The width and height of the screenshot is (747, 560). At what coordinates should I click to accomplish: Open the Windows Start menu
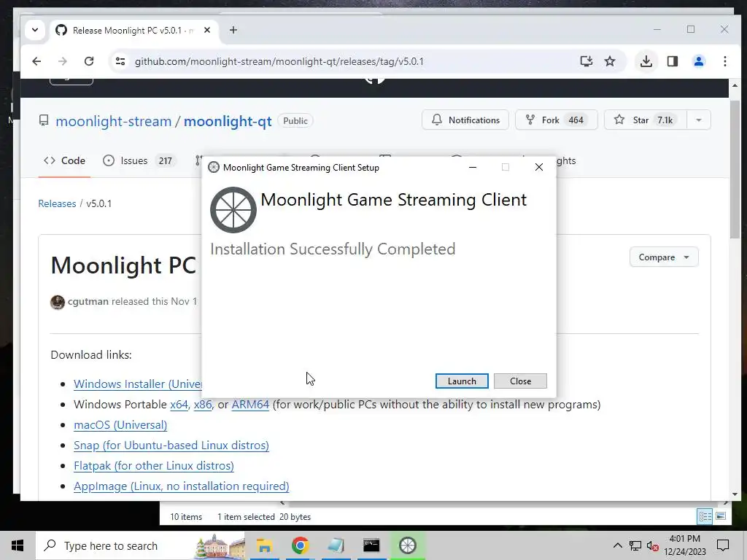18,545
